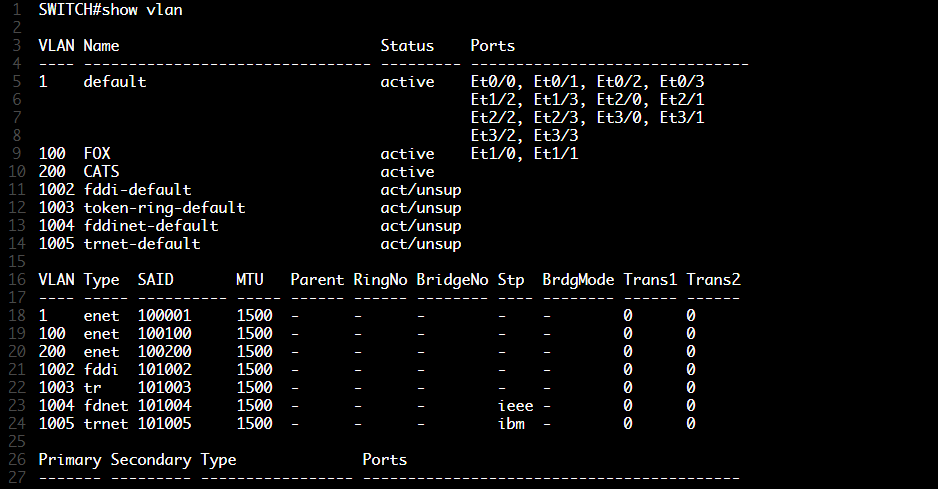Click port 'Et1/0' in FOX row
This screenshot has height=489, width=938.
click(x=493, y=154)
